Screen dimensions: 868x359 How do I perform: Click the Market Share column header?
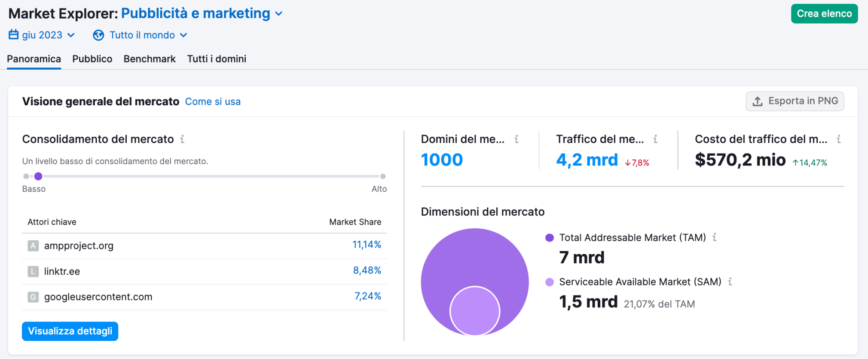pos(355,222)
